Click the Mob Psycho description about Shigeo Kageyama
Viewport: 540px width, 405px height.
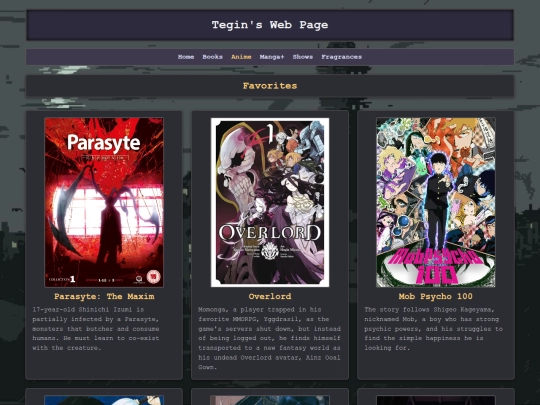(434, 329)
